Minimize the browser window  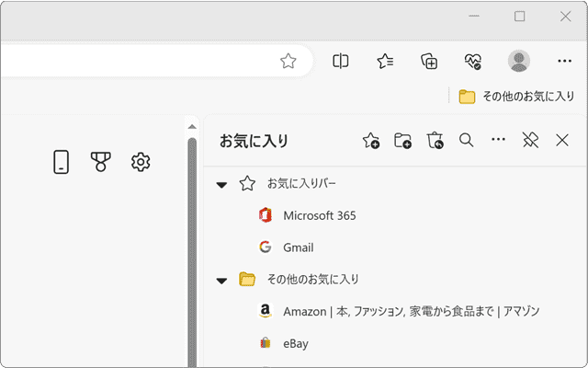[474, 17]
